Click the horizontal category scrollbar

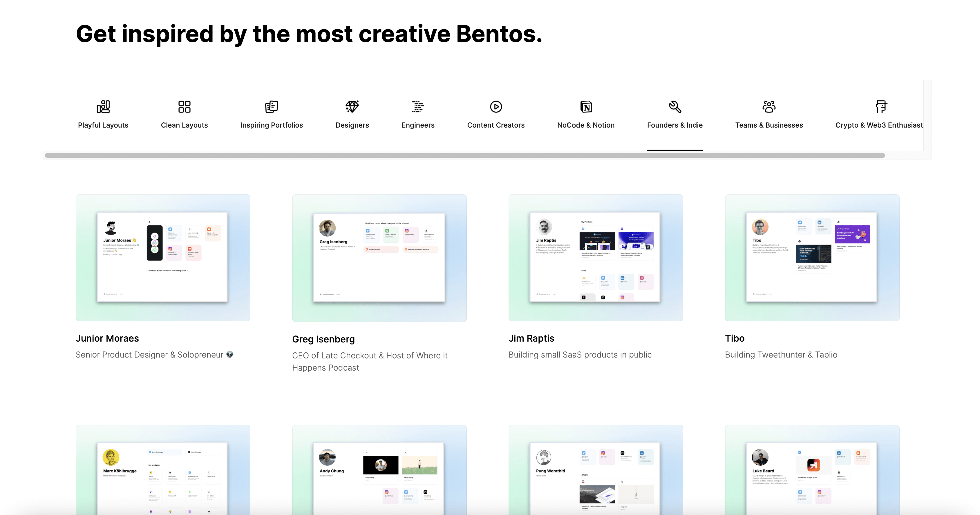coord(464,155)
